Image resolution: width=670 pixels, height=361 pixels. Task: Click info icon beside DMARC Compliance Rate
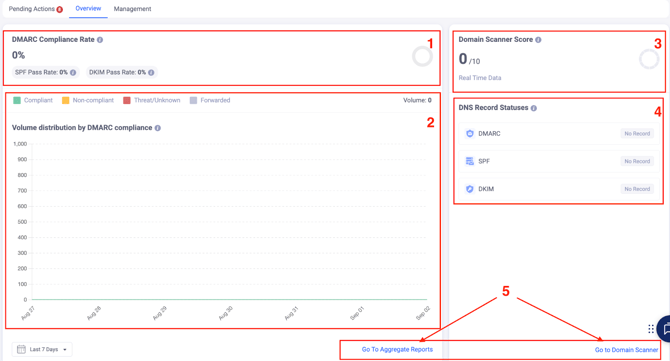coord(100,40)
